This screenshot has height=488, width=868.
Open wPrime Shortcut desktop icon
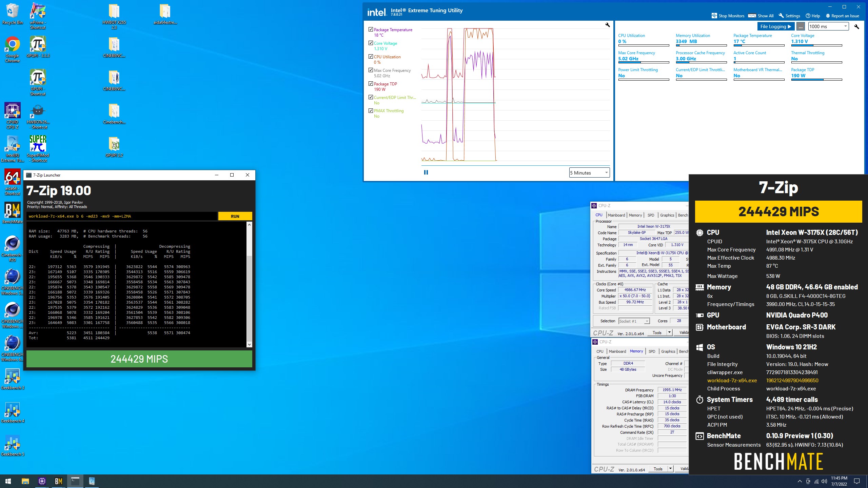pyautogui.click(x=38, y=16)
